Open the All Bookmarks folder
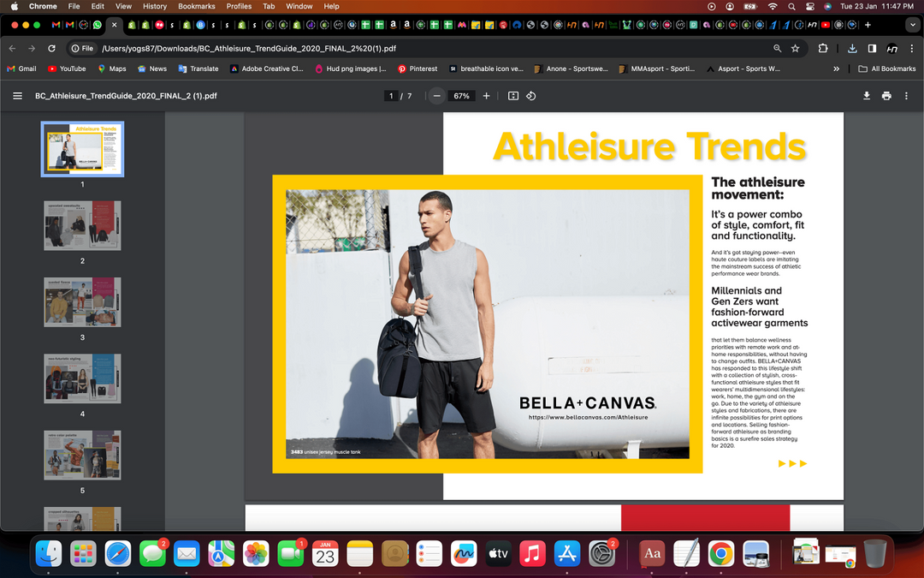This screenshot has height=578, width=924. pyautogui.click(x=886, y=69)
